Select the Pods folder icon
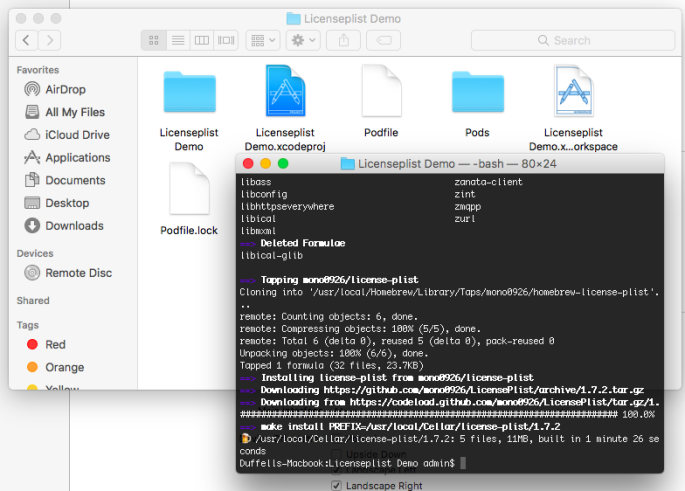The width and height of the screenshot is (685, 491). (477, 92)
